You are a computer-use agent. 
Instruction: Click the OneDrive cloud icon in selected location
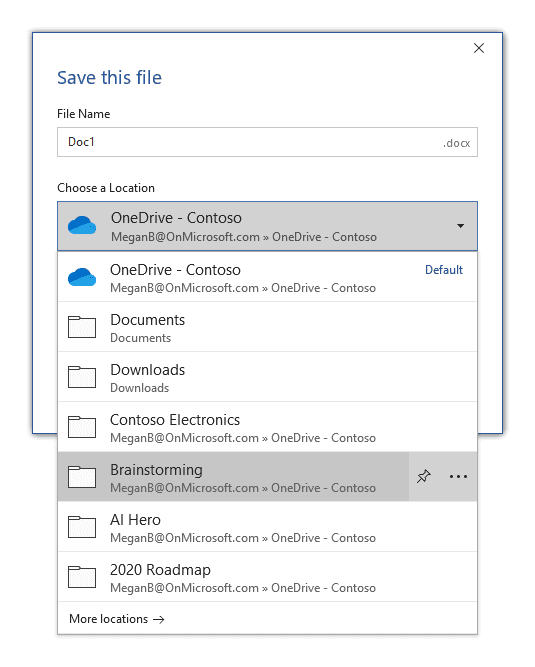[x=82, y=225]
